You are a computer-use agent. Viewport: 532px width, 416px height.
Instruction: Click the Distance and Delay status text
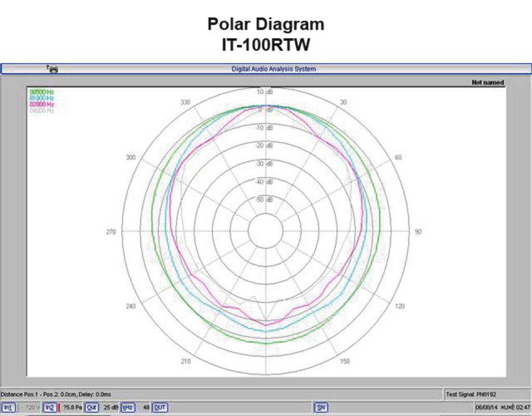(57, 395)
